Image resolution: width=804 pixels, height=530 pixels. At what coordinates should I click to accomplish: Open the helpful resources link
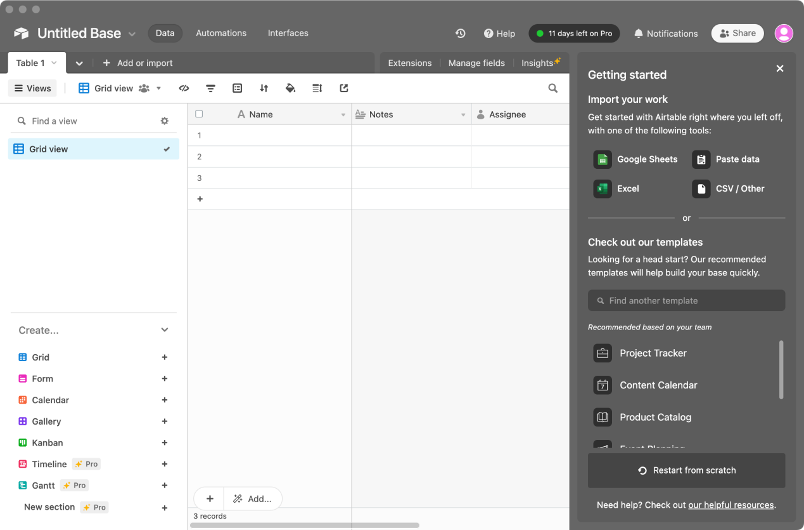730,505
